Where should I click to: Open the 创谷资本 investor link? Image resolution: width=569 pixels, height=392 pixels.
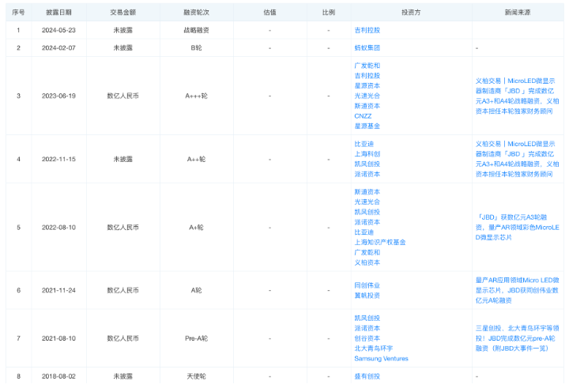[367, 338]
